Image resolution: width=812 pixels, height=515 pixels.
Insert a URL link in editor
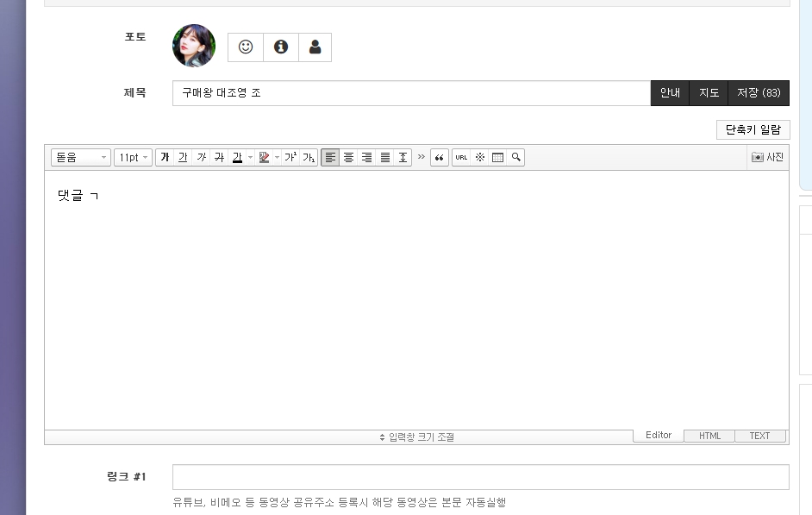[x=461, y=158]
